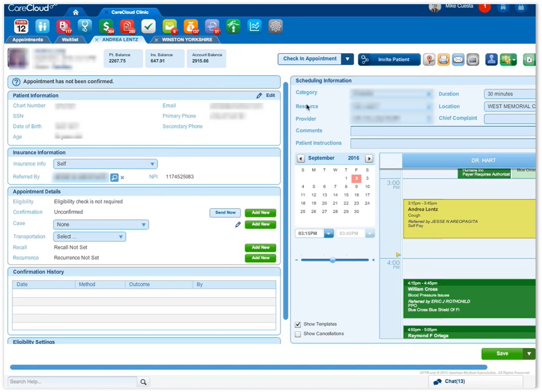The height and width of the screenshot is (392, 542).
Task: Click the search magnifier next to Referred By
Action: [114, 177]
